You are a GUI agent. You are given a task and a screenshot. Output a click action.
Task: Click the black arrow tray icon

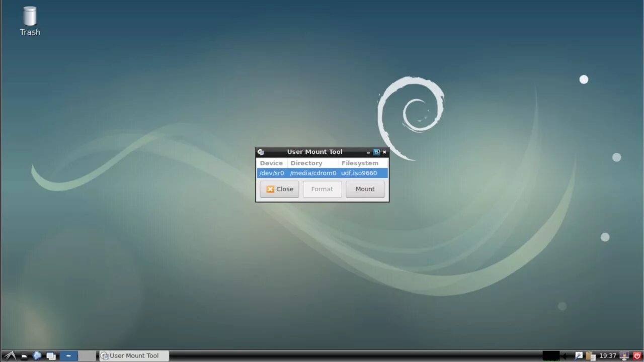coord(565,356)
